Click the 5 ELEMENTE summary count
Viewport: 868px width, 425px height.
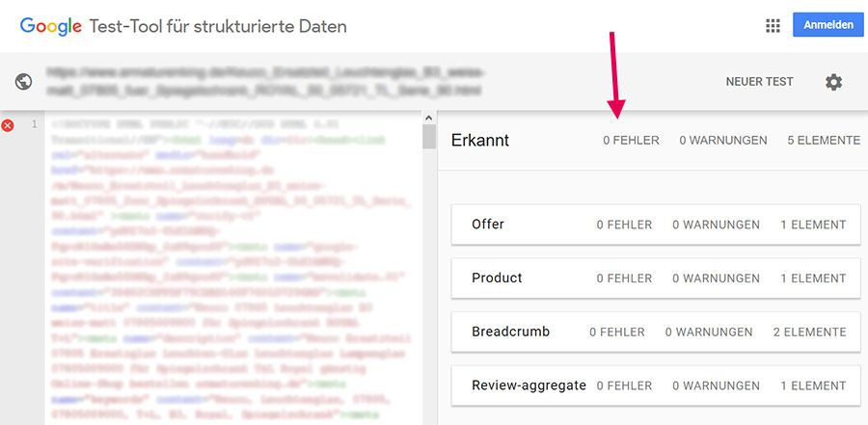(824, 141)
